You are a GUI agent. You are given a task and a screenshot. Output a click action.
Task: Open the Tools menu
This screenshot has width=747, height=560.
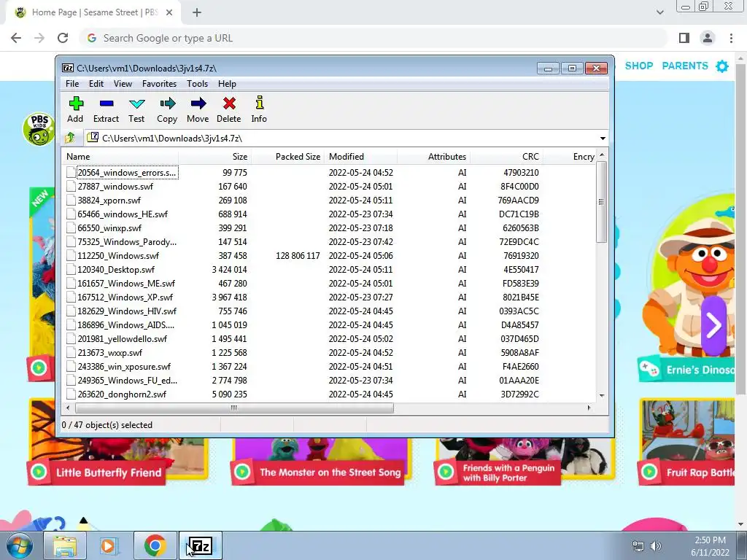(x=197, y=84)
